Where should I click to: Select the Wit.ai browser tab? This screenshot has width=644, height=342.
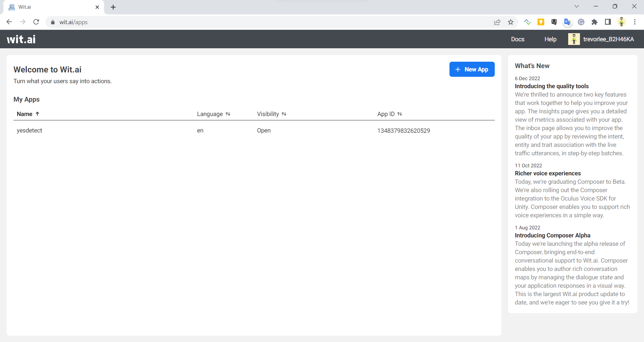[50, 7]
